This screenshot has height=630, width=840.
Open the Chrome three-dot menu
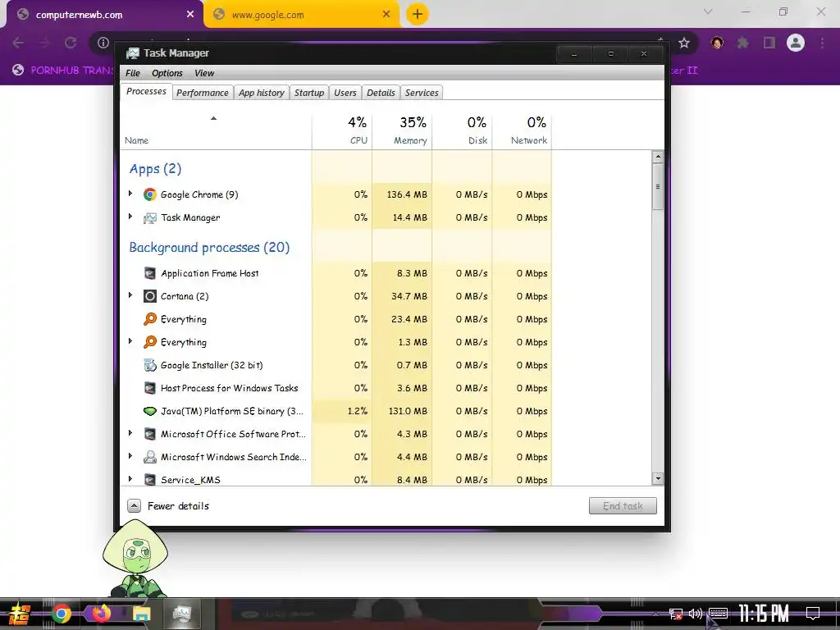(822, 43)
